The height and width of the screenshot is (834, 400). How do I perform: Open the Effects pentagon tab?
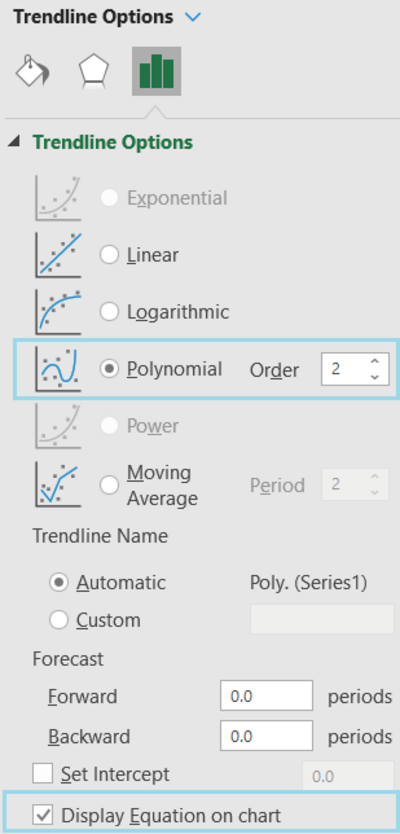[94, 71]
